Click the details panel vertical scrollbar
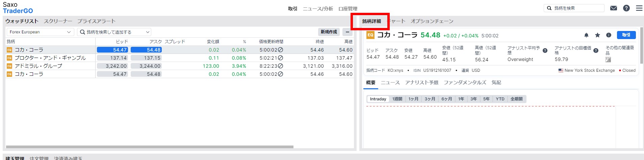This screenshot has height=160, width=644. click(641, 45)
